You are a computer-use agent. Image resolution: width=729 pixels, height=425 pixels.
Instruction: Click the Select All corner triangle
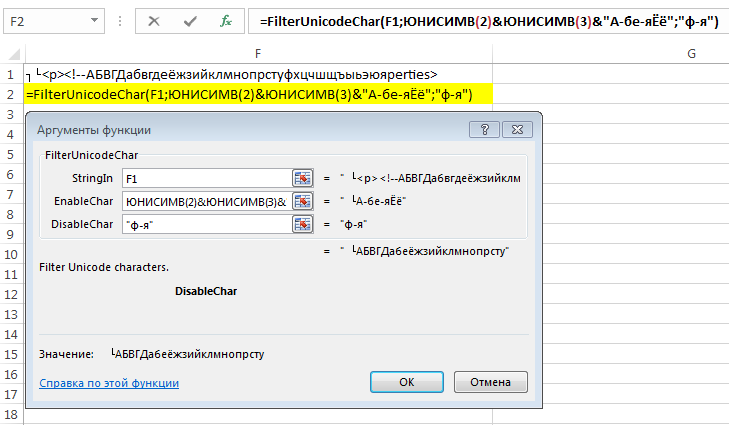pos(14,54)
